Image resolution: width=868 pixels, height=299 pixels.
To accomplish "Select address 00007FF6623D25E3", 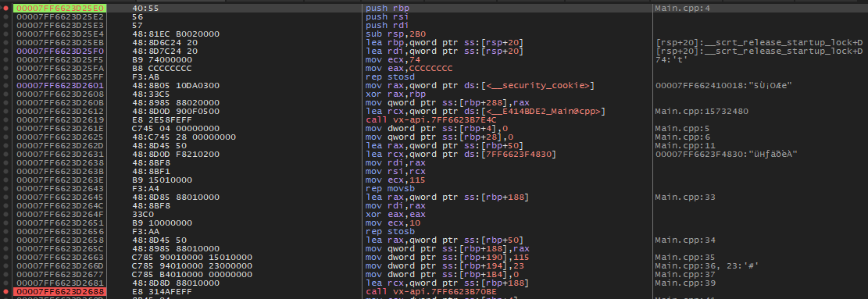I will [x=60, y=26].
